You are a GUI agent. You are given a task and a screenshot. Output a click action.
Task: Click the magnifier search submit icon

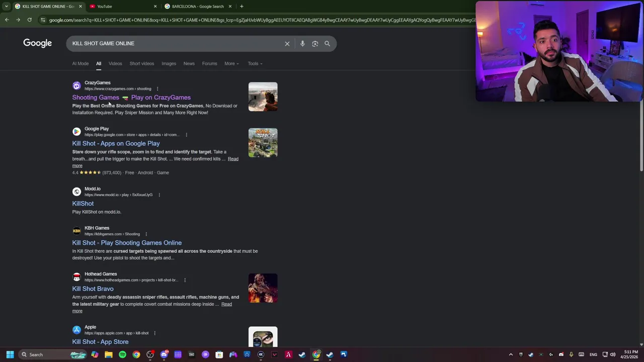click(x=327, y=44)
